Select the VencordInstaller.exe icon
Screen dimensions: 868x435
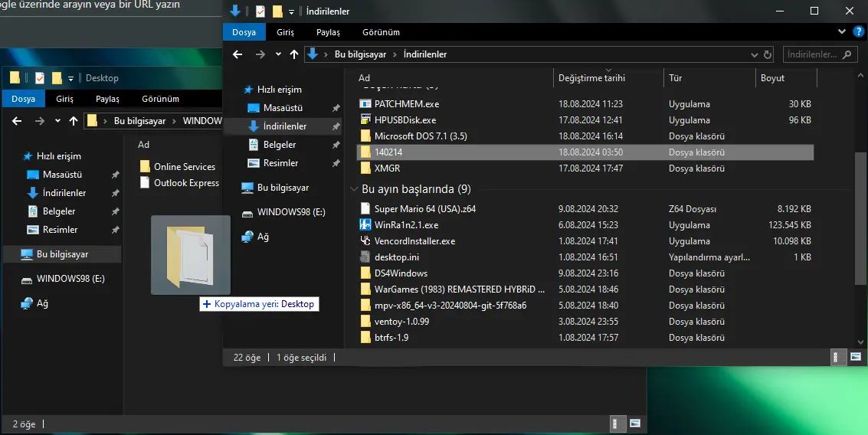[365, 240]
